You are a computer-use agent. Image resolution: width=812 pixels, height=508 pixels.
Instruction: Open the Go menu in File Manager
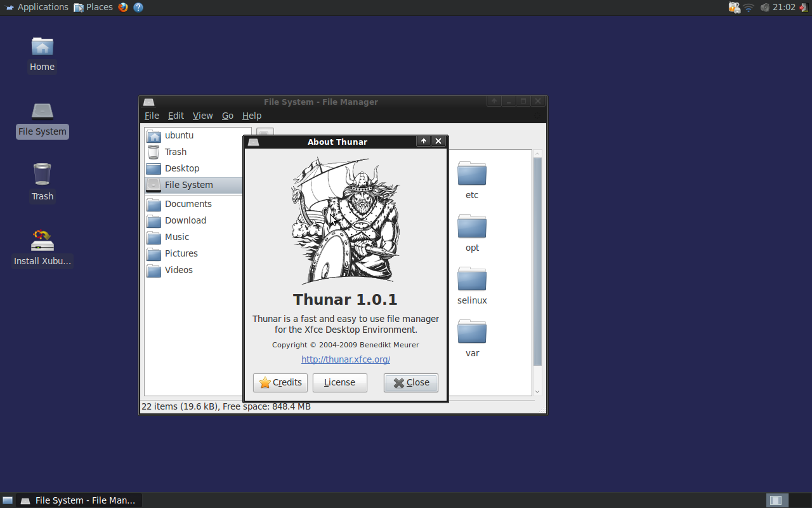(228, 116)
